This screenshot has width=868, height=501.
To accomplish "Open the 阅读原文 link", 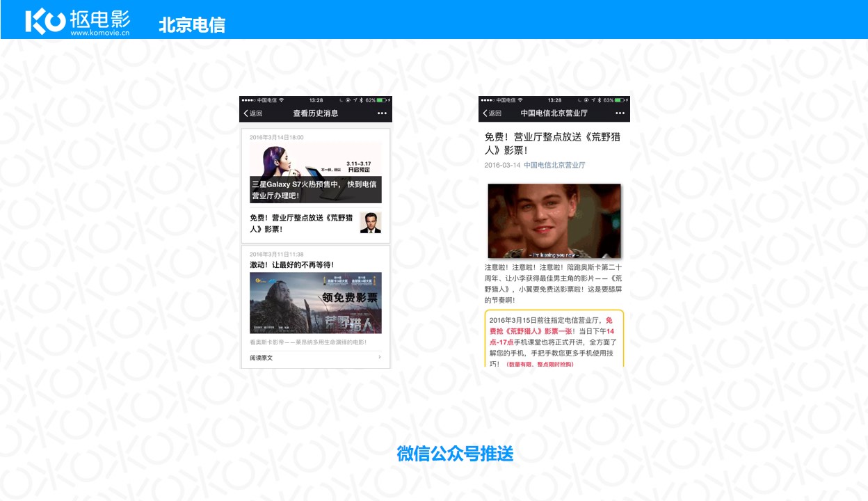I will tap(262, 358).
